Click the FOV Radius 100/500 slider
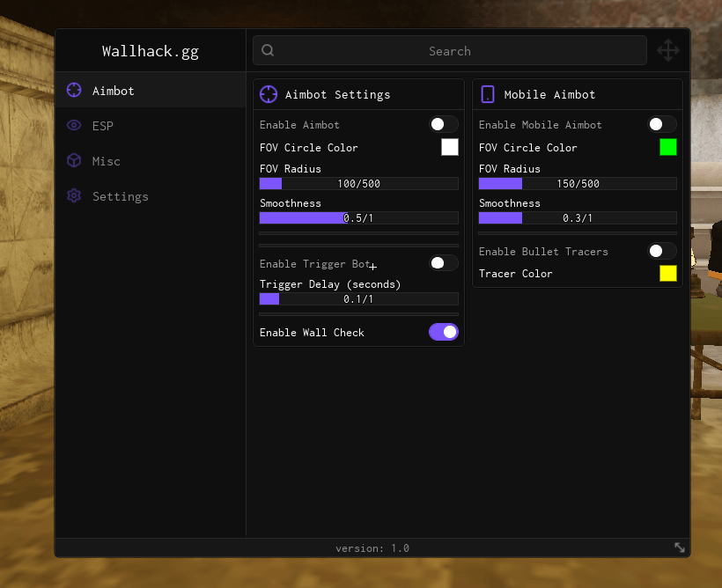This screenshot has width=722, height=588. point(358,184)
